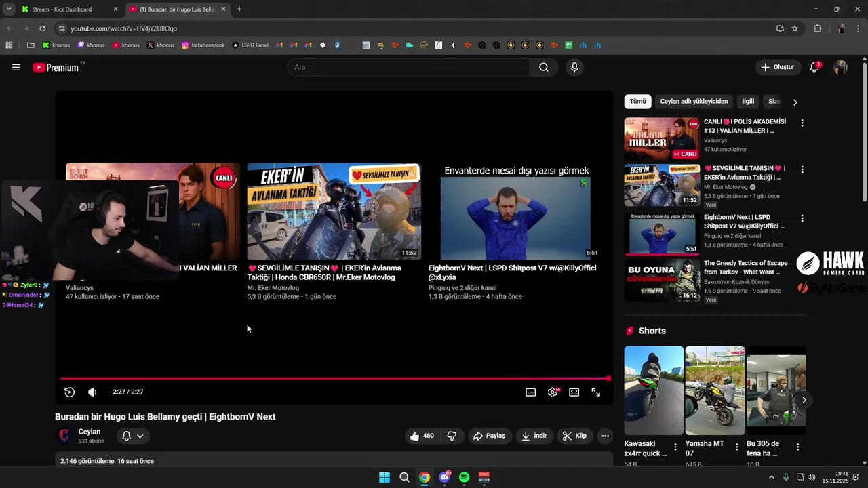868x488 pixels.
Task: Open end-screen Envanterde mesai dışı video
Action: click(x=515, y=211)
